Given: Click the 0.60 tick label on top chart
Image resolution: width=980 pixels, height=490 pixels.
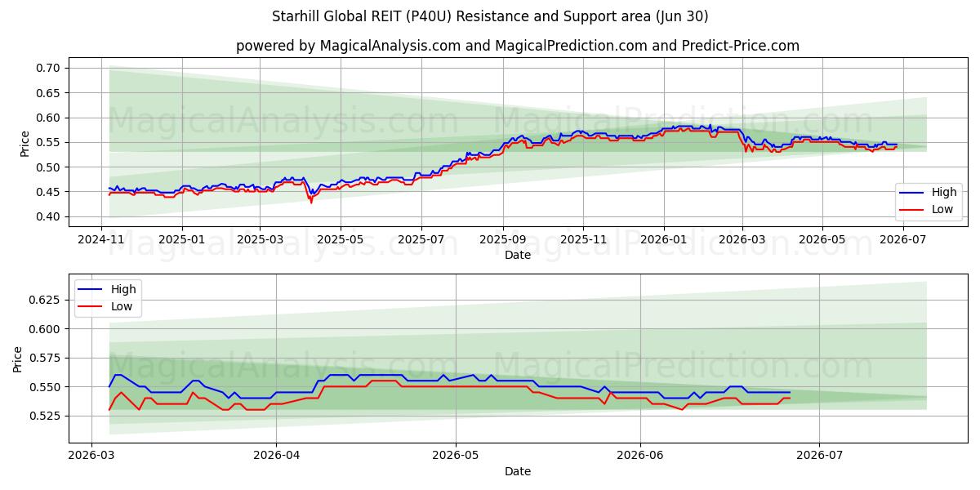Looking at the screenshot, I should [x=49, y=118].
